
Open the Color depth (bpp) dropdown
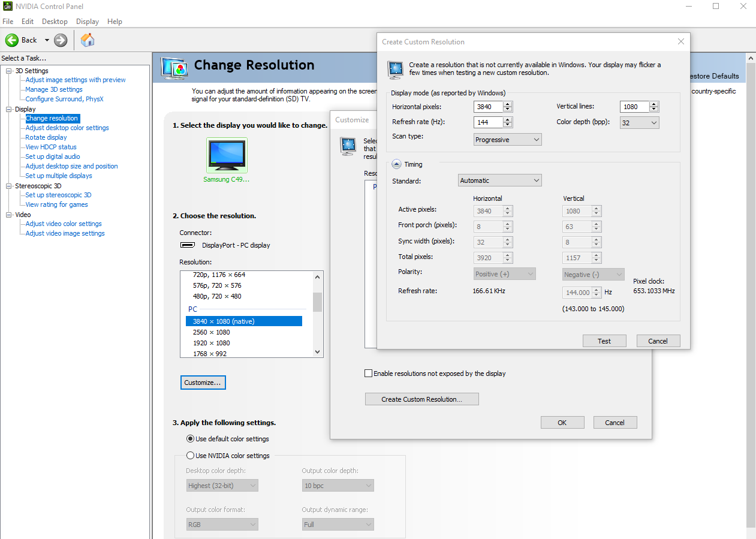click(640, 122)
